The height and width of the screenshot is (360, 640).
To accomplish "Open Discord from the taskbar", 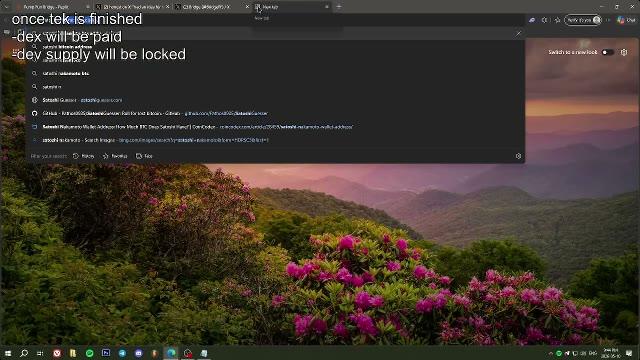I will coord(138,353).
